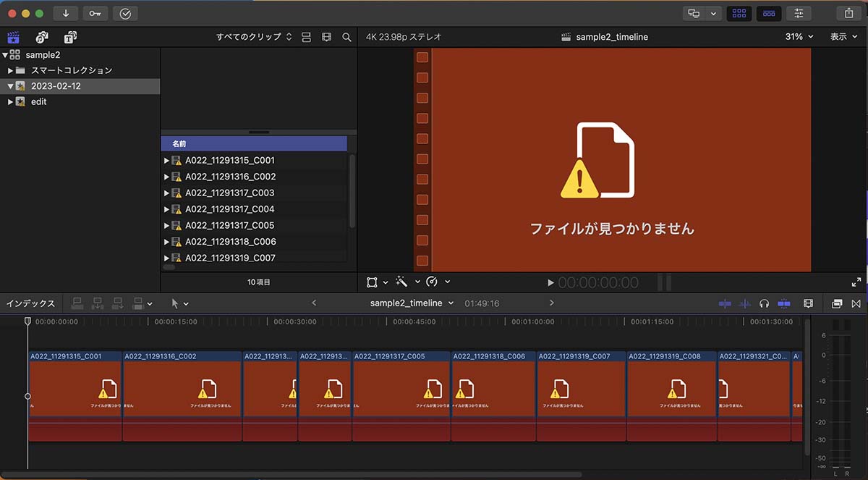Expand the edit event

click(10, 102)
